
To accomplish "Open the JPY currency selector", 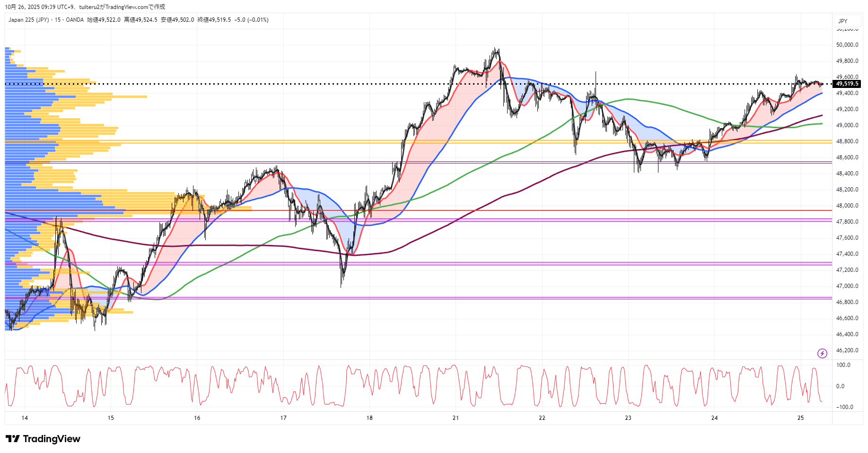I will [x=842, y=21].
